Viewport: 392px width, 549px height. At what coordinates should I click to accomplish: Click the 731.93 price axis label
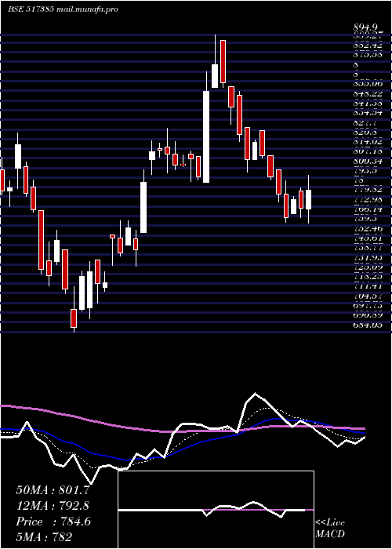point(367,258)
